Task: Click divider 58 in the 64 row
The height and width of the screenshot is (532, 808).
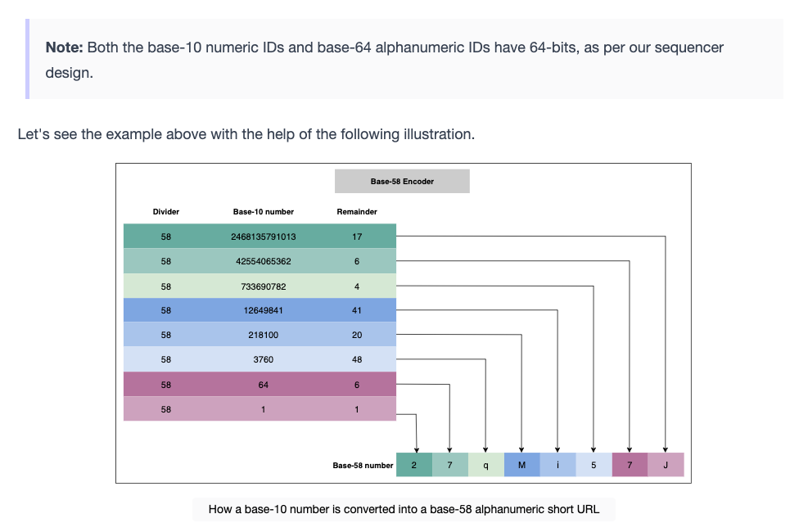Action: [x=166, y=385]
